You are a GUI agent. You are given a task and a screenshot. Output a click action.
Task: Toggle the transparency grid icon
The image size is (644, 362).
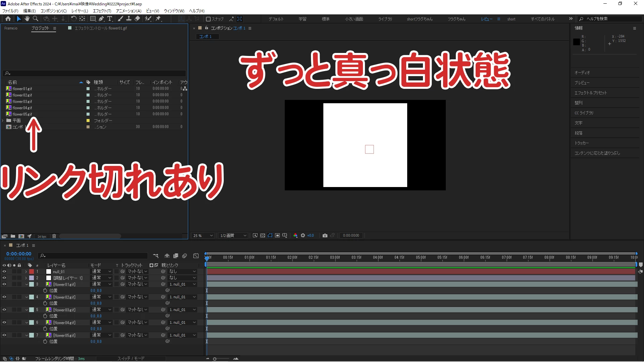click(x=263, y=236)
